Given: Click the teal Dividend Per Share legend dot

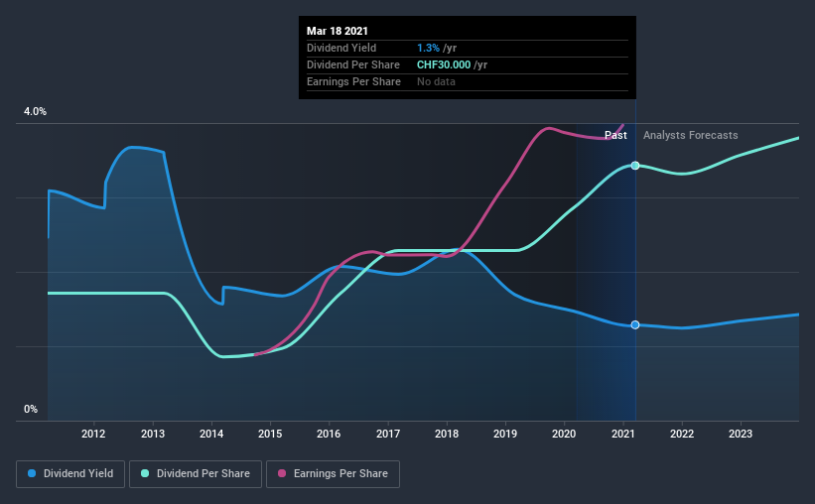Looking at the screenshot, I should (x=145, y=473).
